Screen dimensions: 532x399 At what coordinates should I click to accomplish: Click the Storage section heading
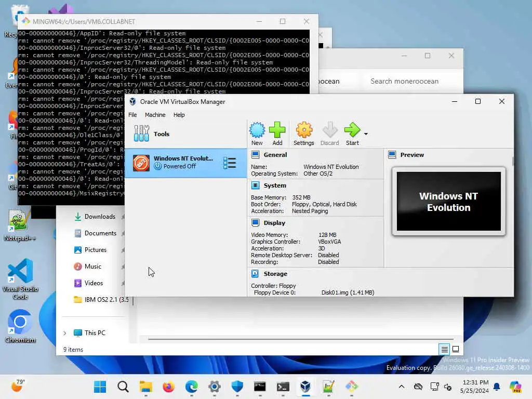pyautogui.click(x=275, y=274)
